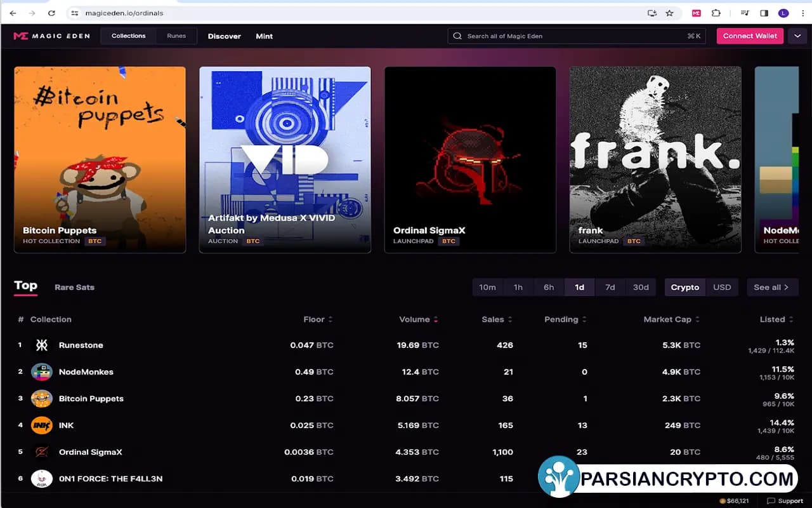Click the INK collection icon
The width and height of the screenshot is (812, 508).
pos(42,425)
